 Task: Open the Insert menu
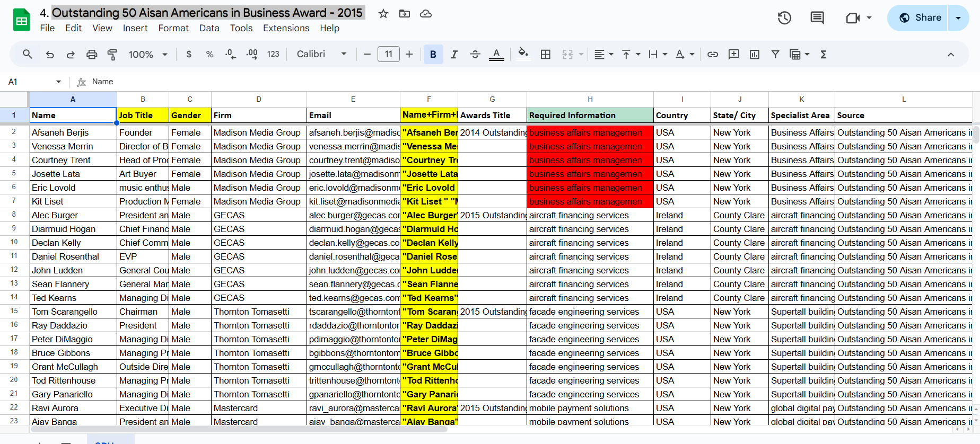pyautogui.click(x=135, y=28)
